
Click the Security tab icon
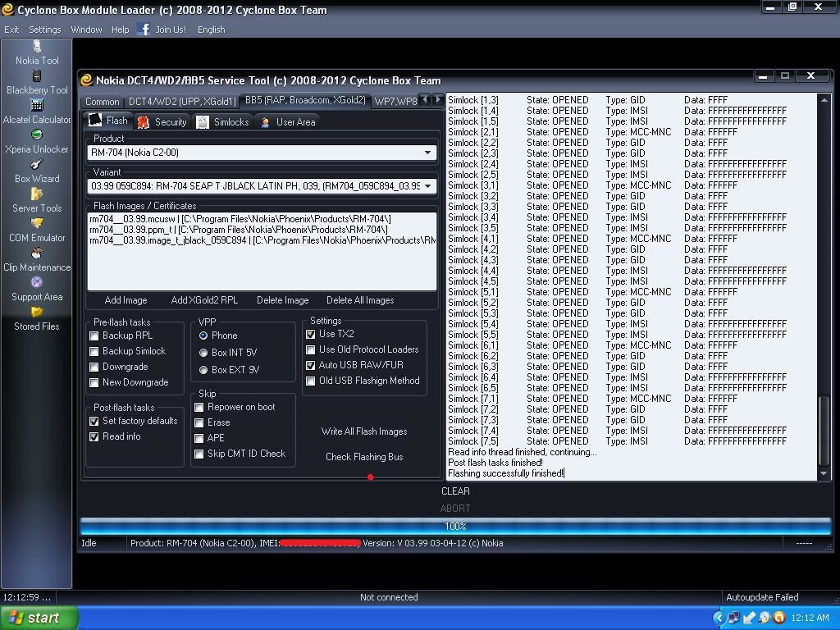pyautogui.click(x=143, y=122)
